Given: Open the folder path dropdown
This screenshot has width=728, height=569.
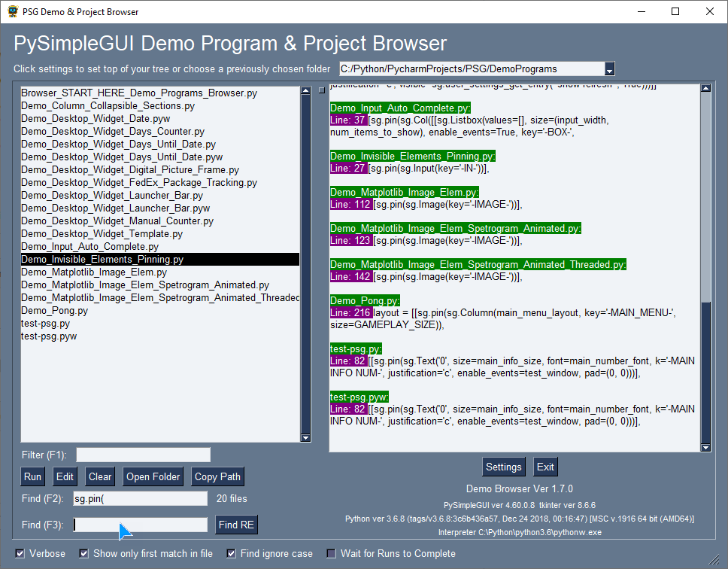Looking at the screenshot, I should tap(610, 68).
